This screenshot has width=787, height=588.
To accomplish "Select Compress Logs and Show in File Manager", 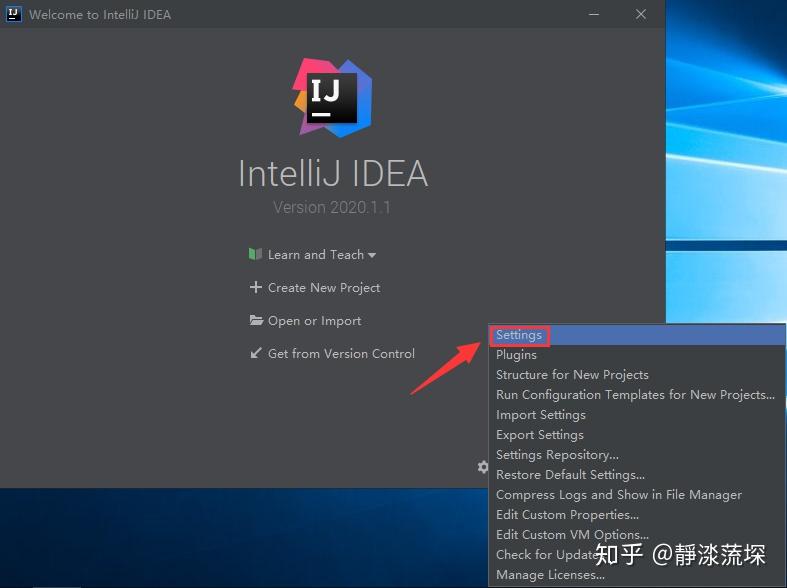I will coord(636,495).
